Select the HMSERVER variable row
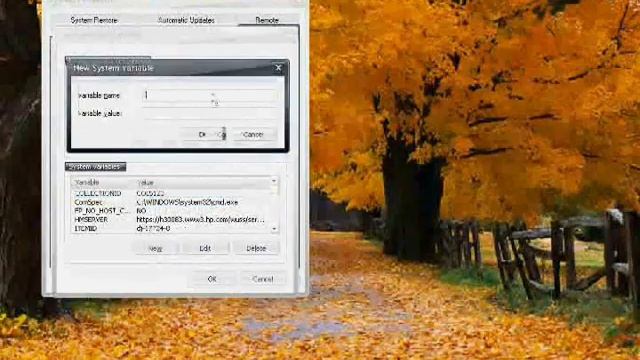The image size is (640, 360). [171, 220]
